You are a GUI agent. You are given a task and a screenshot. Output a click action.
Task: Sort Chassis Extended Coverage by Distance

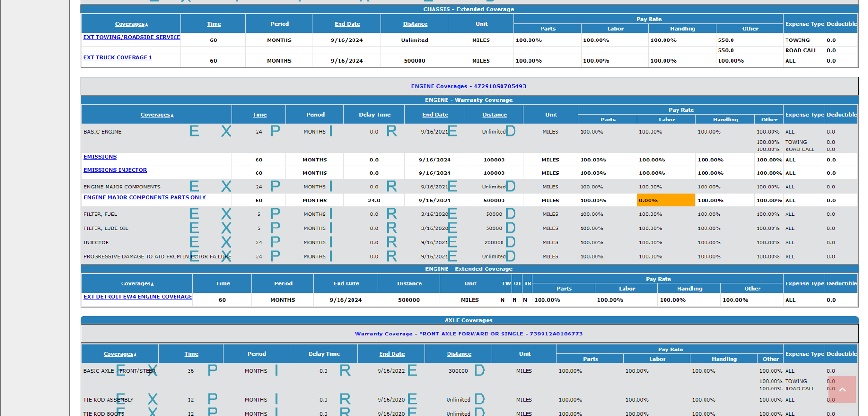coord(415,24)
